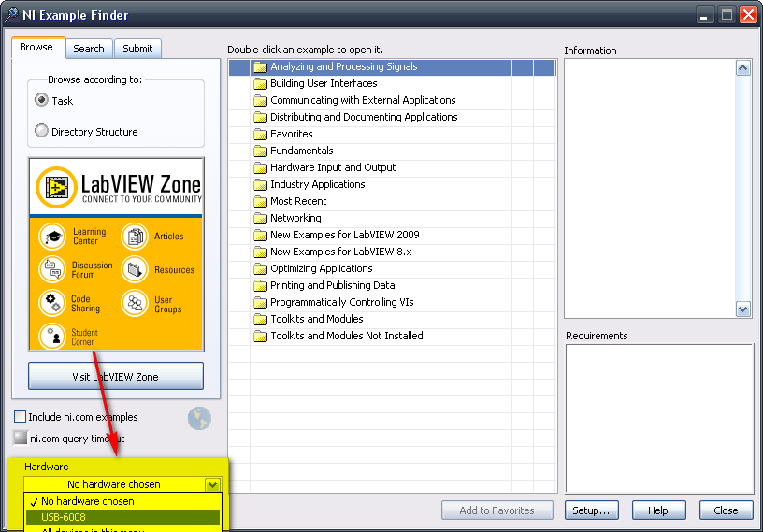Select the Networking row text
The image size is (763, 532).
pyautogui.click(x=295, y=218)
